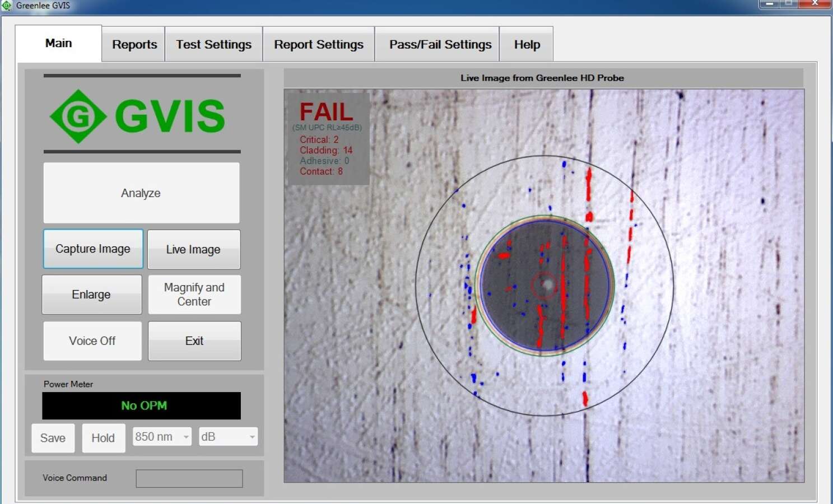Switch to Test Settings tab
The image size is (833, 504).
(213, 44)
